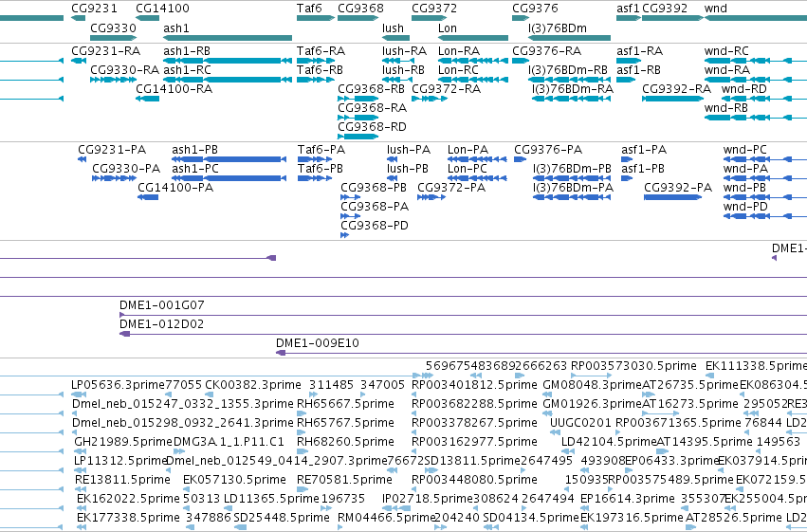Click the EK057130.5prime EST label

[x=234, y=481]
